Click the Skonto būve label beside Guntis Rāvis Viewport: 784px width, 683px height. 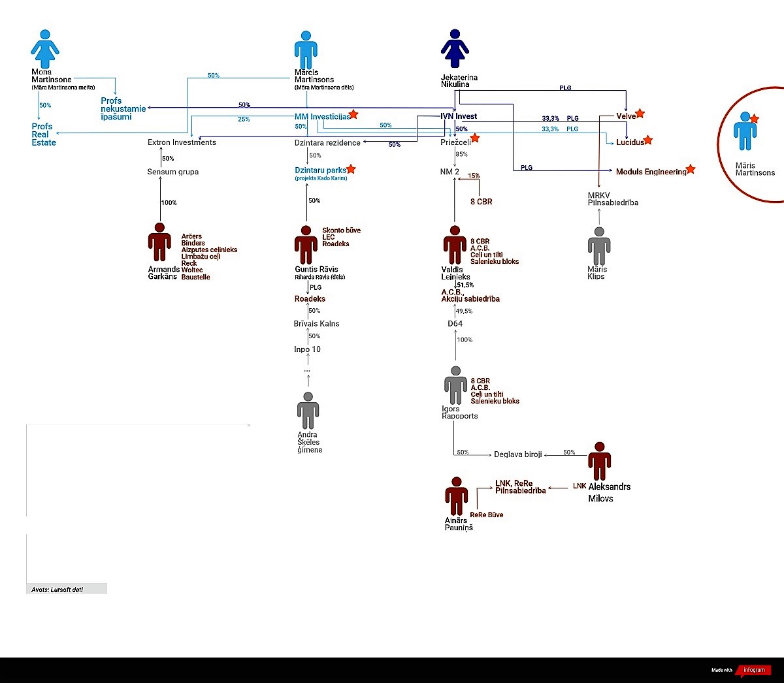pos(341,230)
